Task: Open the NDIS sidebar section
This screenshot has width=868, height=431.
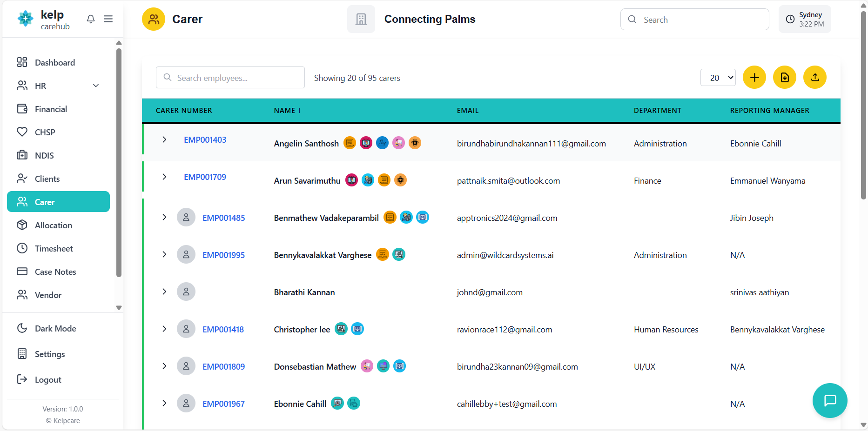Action: (44, 155)
